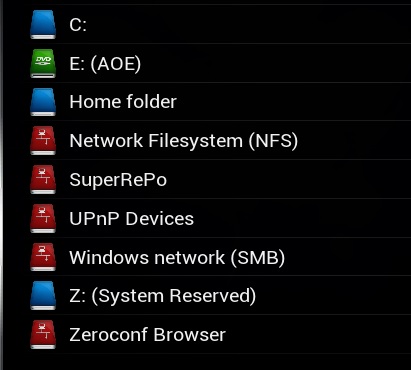Click the red Windows network SMB icon
The height and width of the screenshot is (370, 411).
[43, 257]
